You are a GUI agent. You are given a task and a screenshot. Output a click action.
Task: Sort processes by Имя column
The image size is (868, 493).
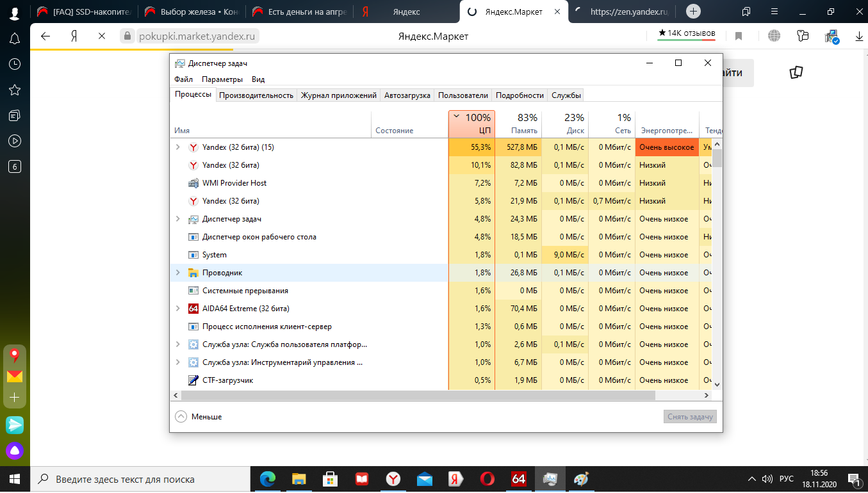(270, 124)
